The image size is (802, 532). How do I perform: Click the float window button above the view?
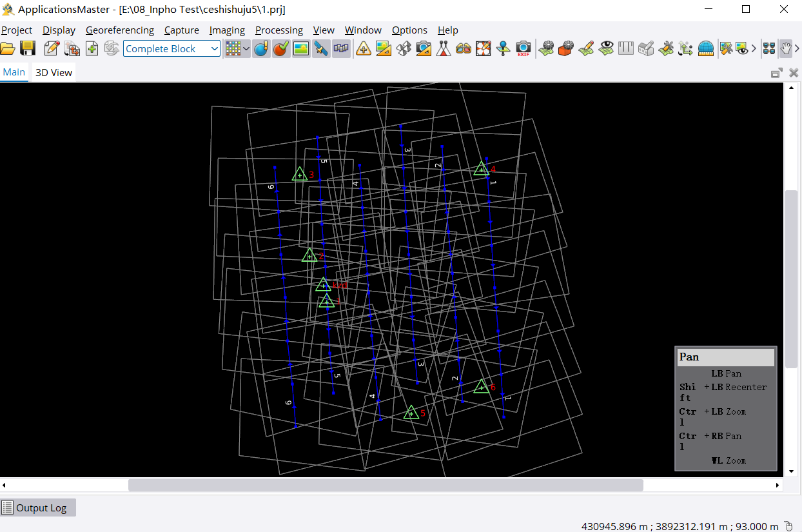coord(777,73)
